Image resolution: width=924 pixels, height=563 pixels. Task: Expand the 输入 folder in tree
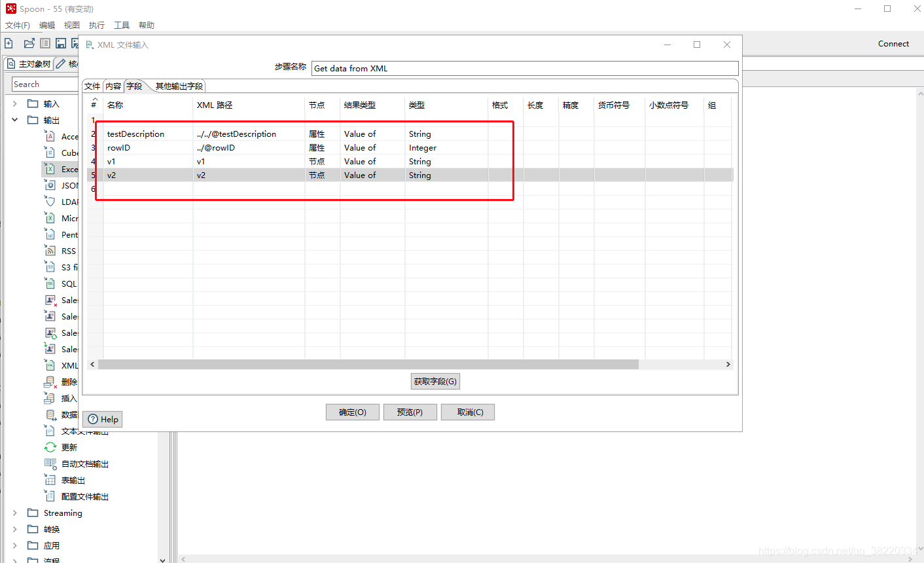(x=14, y=103)
